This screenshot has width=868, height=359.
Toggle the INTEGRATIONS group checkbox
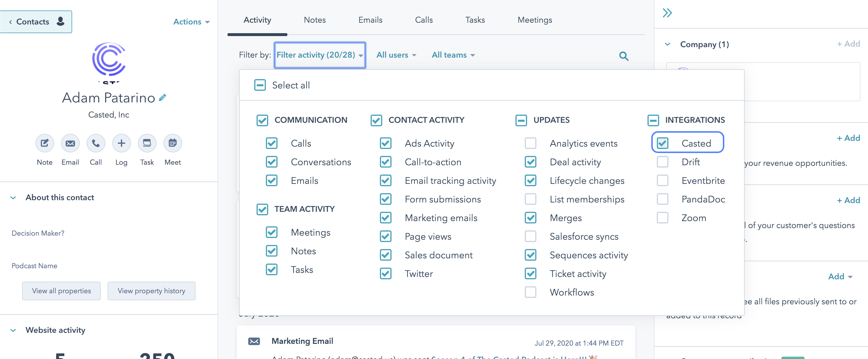click(x=653, y=120)
